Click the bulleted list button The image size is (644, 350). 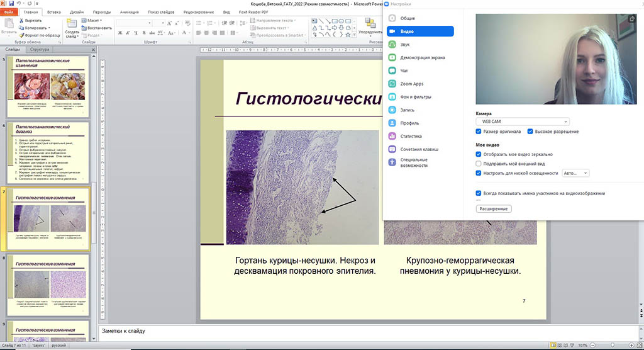pos(199,23)
